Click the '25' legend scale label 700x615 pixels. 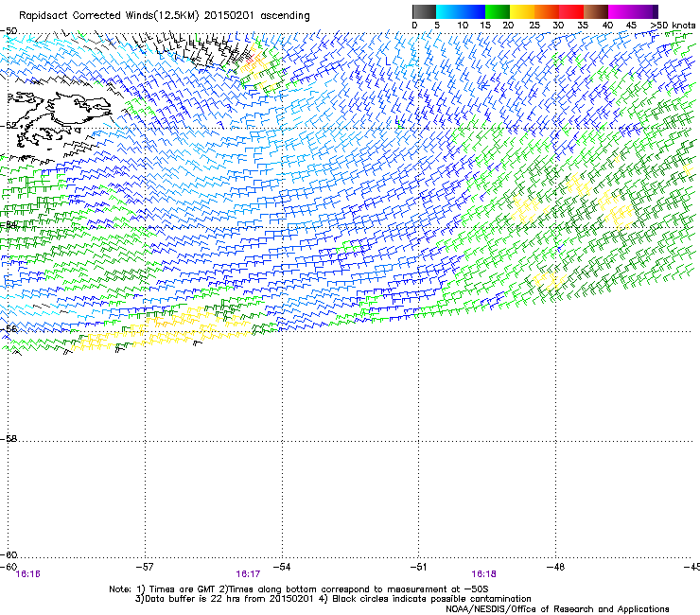[534, 26]
